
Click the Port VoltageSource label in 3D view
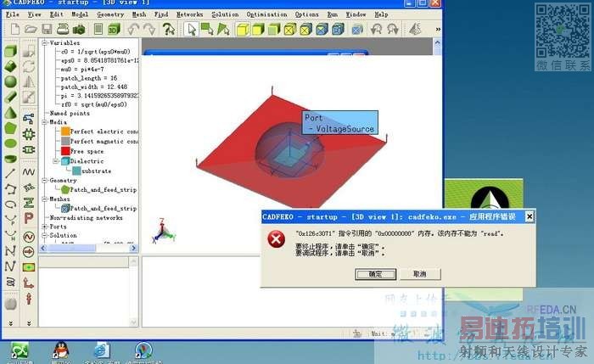339,123
